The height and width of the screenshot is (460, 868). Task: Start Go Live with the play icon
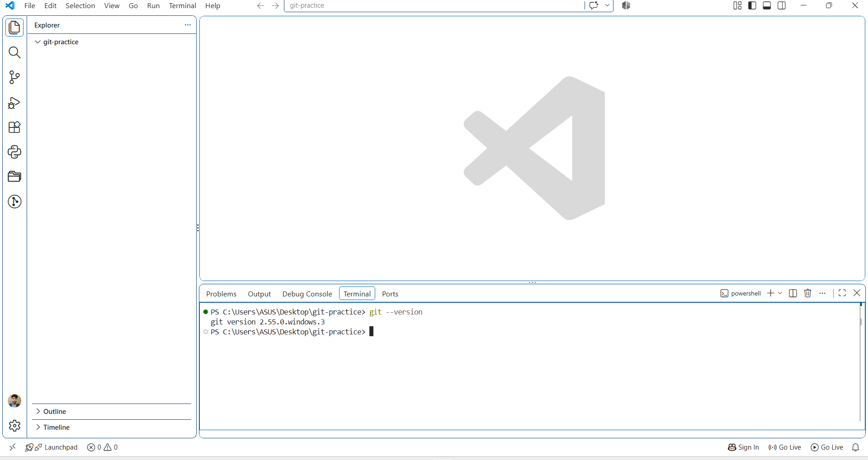pos(827,447)
